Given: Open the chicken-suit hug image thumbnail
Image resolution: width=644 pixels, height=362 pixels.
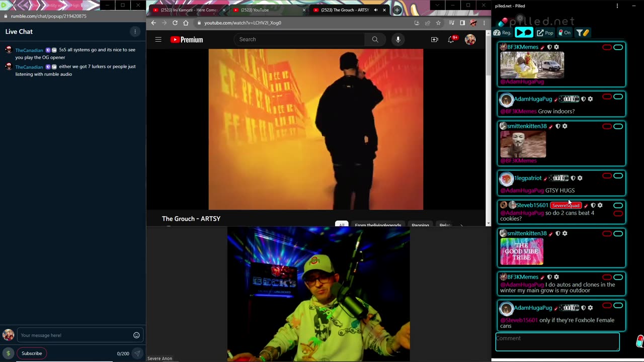Looking at the screenshot, I should pos(532,65).
